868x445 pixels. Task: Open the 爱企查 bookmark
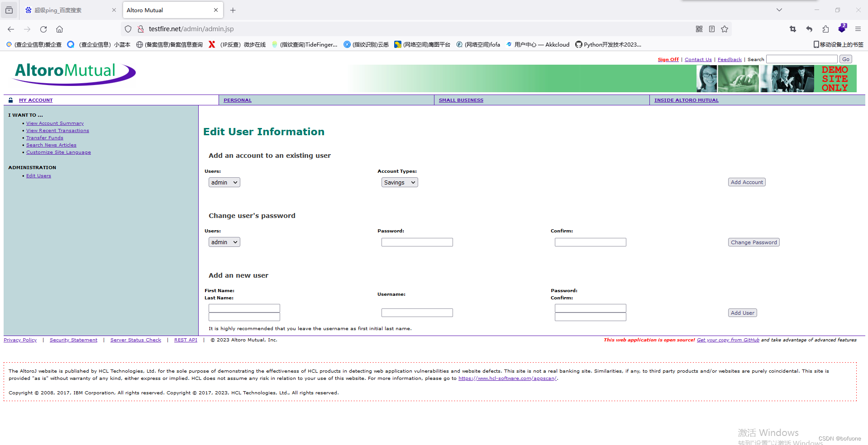click(x=34, y=44)
